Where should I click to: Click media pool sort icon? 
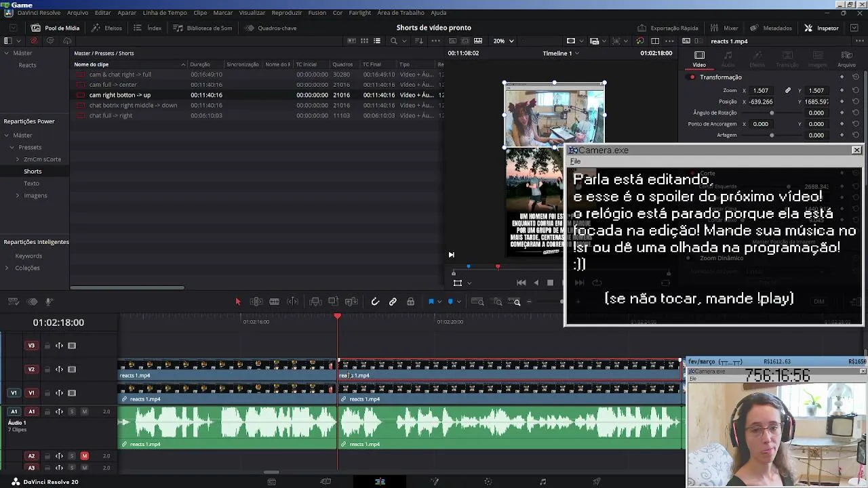pyautogui.click(x=418, y=41)
